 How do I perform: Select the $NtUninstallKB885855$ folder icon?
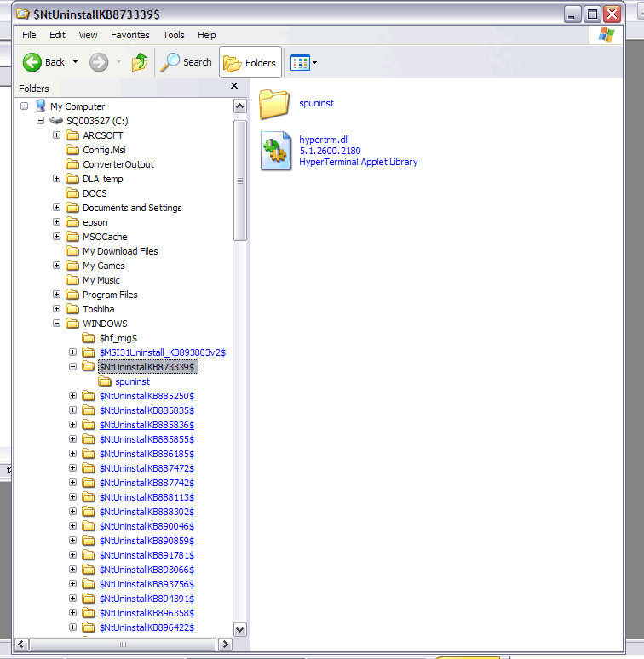click(89, 439)
